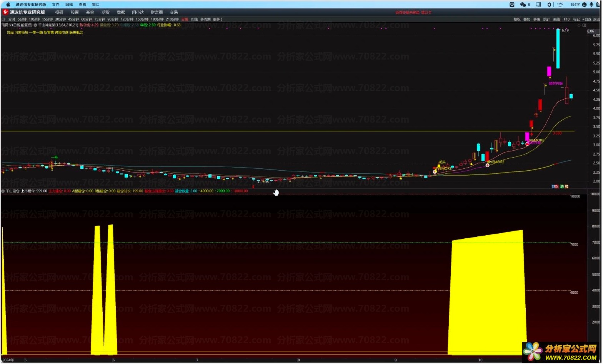603x364 pixels.
Task: Select the 90分钟 chart period
Action: tap(113, 19)
